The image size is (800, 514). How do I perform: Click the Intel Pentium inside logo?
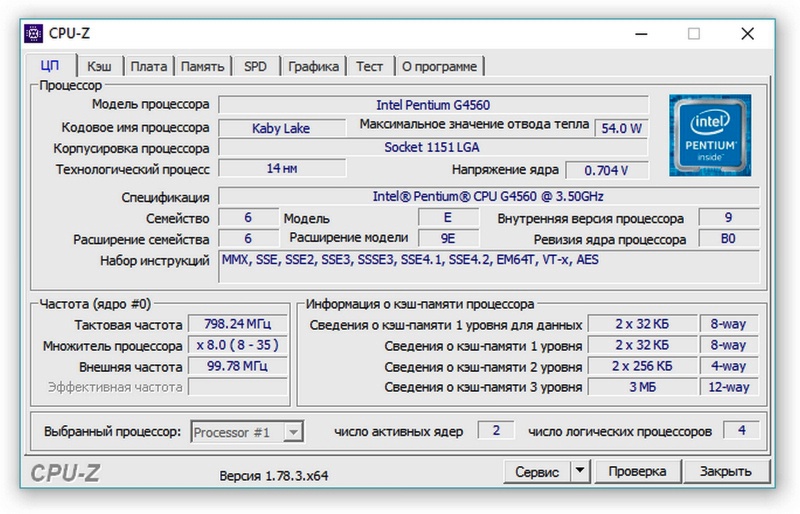pyautogui.click(x=710, y=135)
